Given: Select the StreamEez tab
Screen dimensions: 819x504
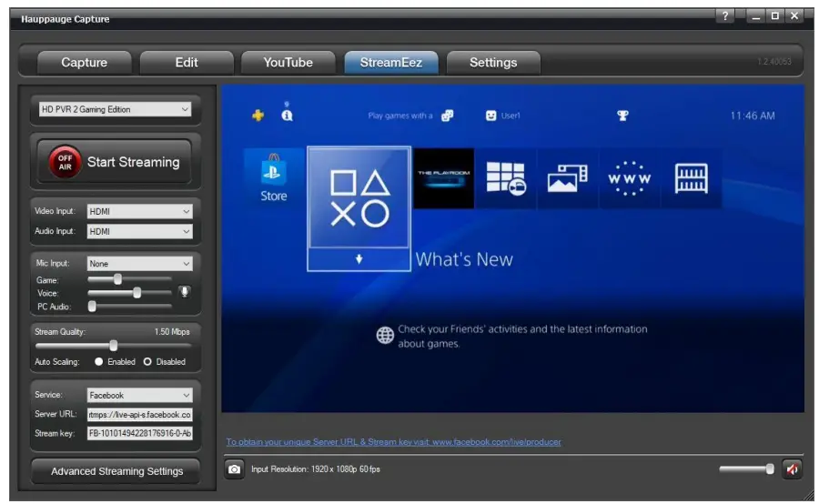Looking at the screenshot, I should coord(391,63).
